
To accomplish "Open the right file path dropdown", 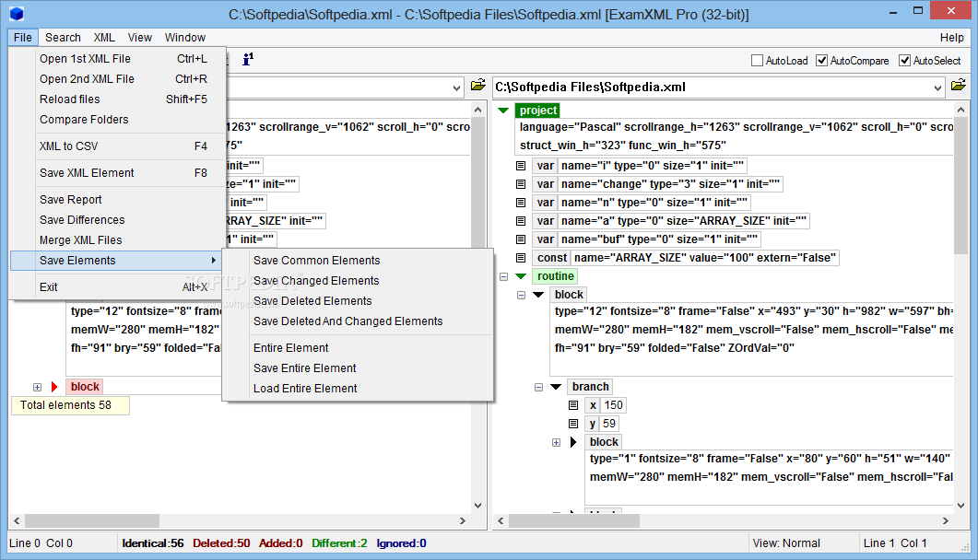I will (x=937, y=87).
